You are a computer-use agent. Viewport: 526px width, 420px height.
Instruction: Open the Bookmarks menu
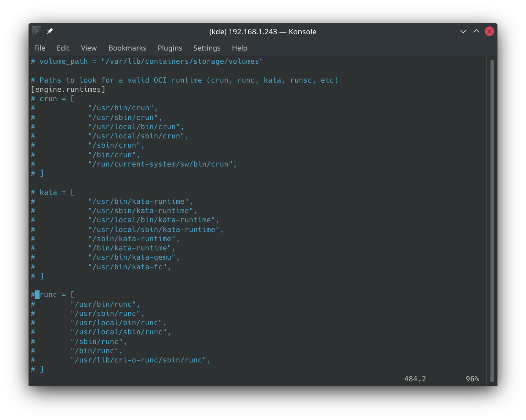127,48
